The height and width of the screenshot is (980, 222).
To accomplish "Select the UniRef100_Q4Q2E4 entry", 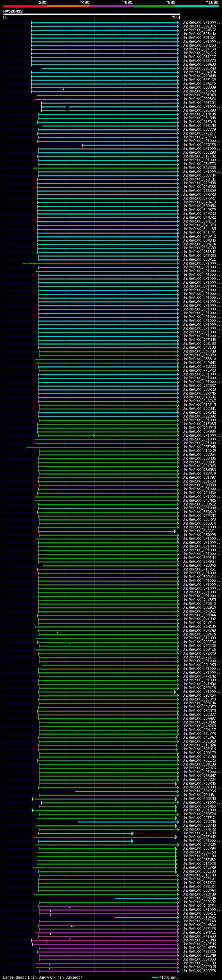I will click(199, 906).
